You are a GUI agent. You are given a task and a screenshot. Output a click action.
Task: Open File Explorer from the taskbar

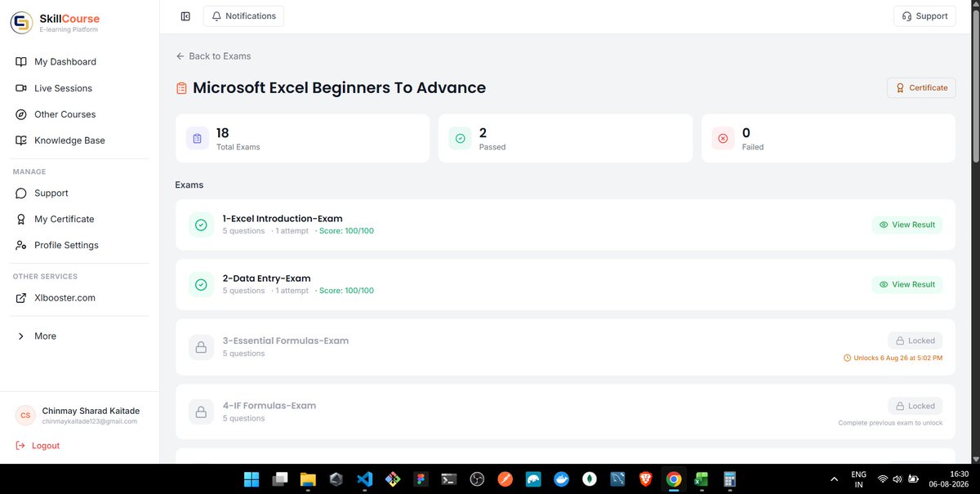pos(308,479)
